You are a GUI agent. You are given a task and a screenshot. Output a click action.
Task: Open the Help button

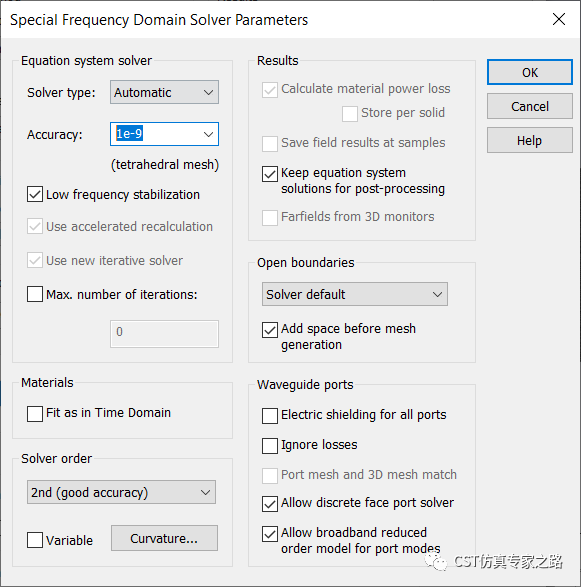point(530,140)
